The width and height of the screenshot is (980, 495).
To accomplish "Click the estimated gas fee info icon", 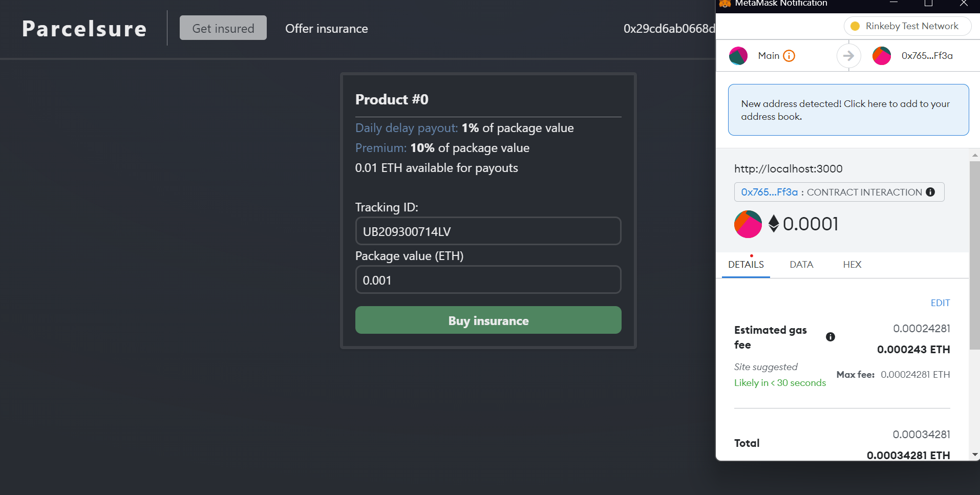I will (830, 337).
